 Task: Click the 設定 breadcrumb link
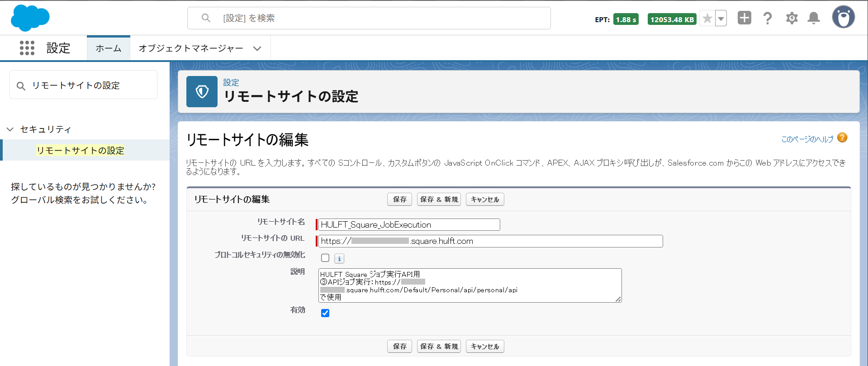pyautogui.click(x=231, y=82)
